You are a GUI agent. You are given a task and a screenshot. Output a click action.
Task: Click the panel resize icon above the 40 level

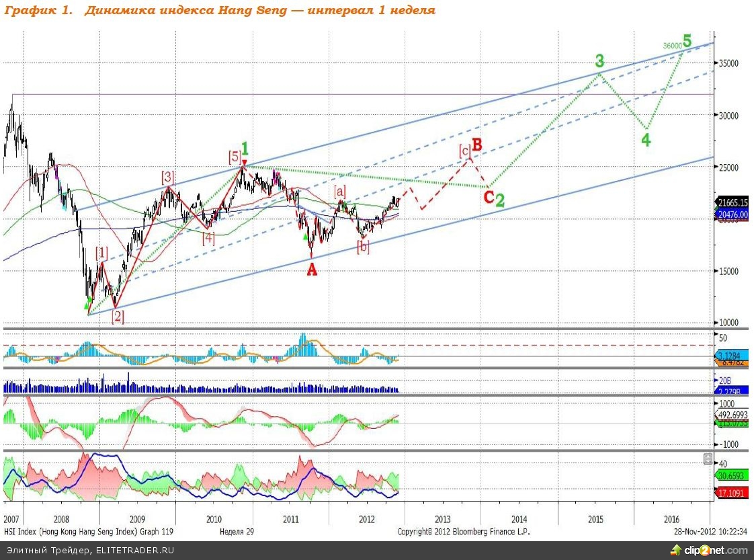click(x=707, y=458)
